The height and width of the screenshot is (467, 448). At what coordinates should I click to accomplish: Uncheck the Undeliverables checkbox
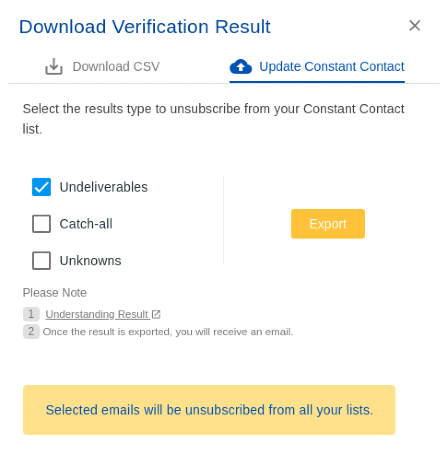tap(41, 187)
